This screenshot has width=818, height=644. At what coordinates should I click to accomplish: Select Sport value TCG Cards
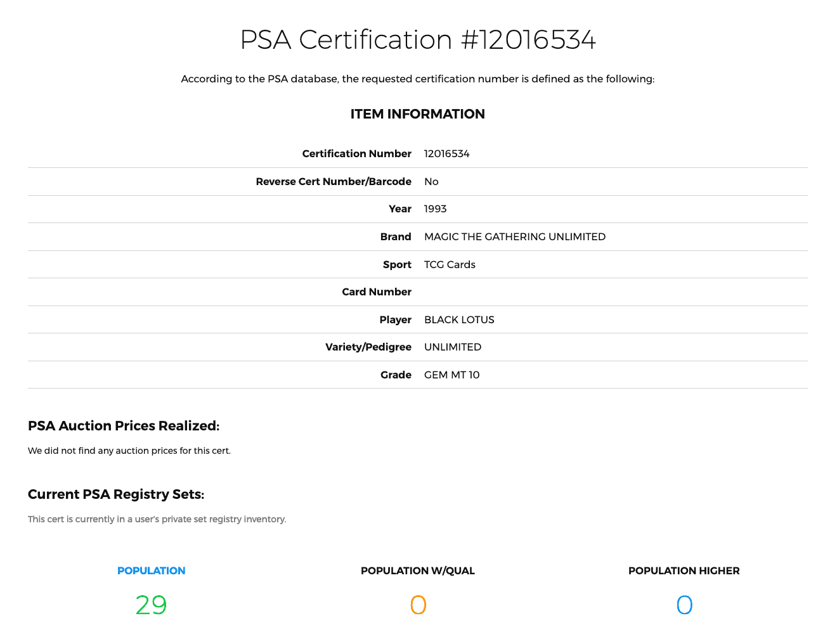[450, 265]
